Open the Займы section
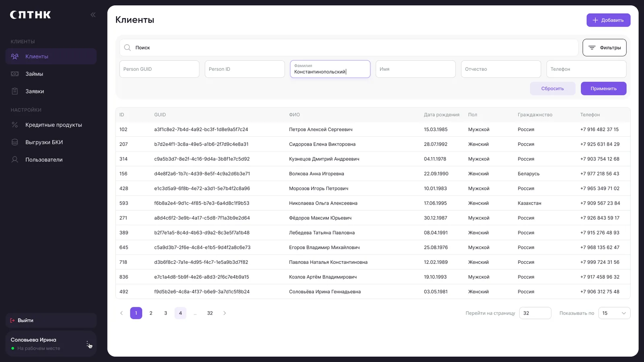The width and height of the screenshot is (644, 362). tap(51, 74)
